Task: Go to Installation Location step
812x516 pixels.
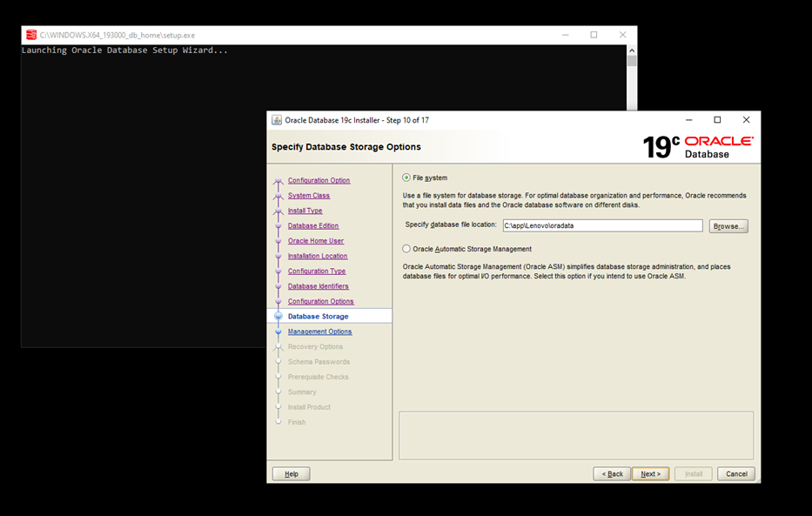Action: pos(318,256)
